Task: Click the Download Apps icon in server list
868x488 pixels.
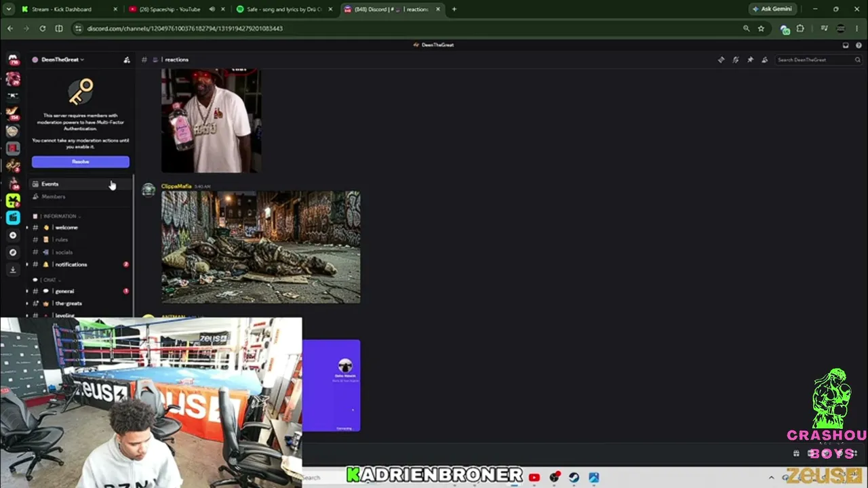Action: pos(13,270)
